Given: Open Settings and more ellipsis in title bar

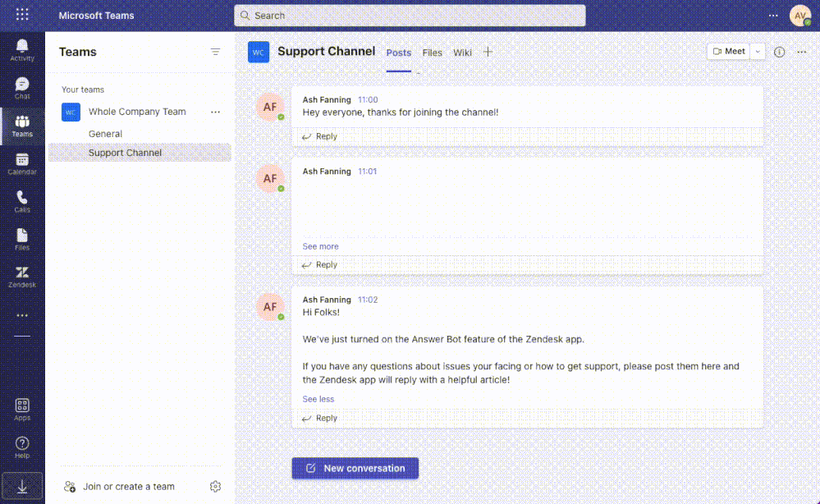Looking at the screenshot, I should pos(773,16).
